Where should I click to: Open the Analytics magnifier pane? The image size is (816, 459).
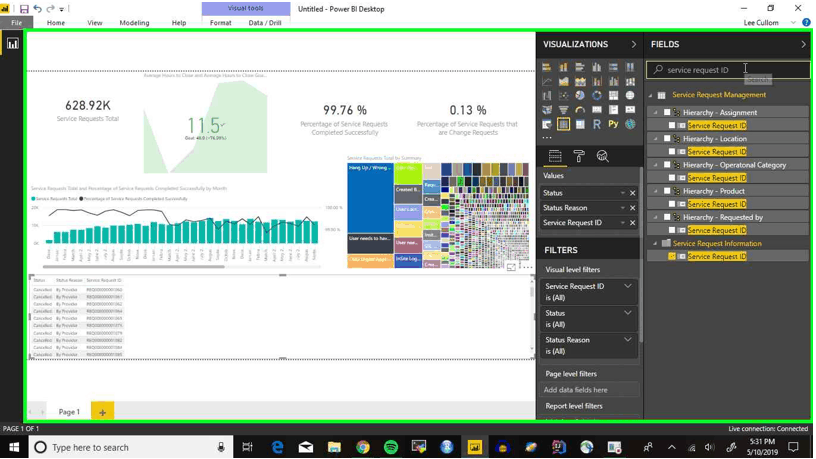pos(603,156)
